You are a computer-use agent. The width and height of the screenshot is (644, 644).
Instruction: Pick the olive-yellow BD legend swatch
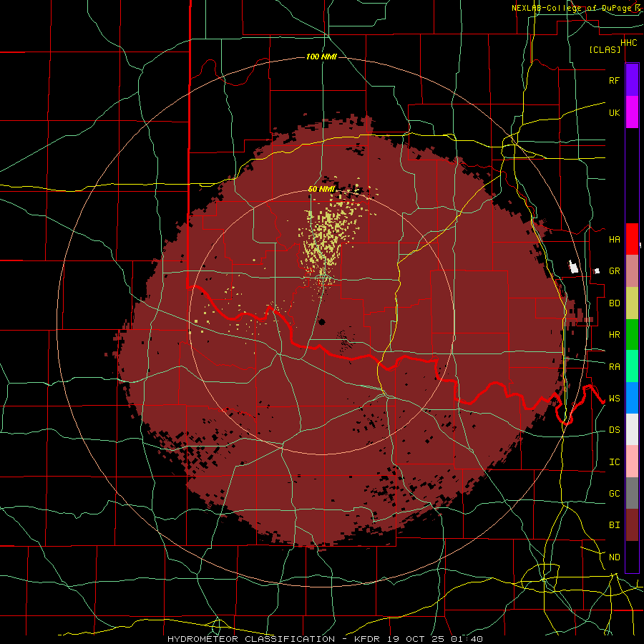(632, 303)
